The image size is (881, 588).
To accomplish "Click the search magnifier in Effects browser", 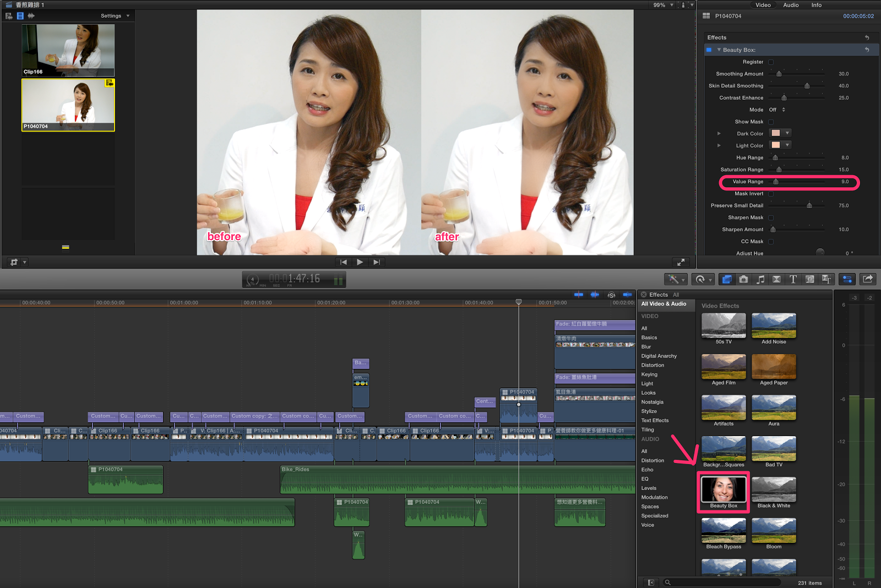I will tap(667, 582).
